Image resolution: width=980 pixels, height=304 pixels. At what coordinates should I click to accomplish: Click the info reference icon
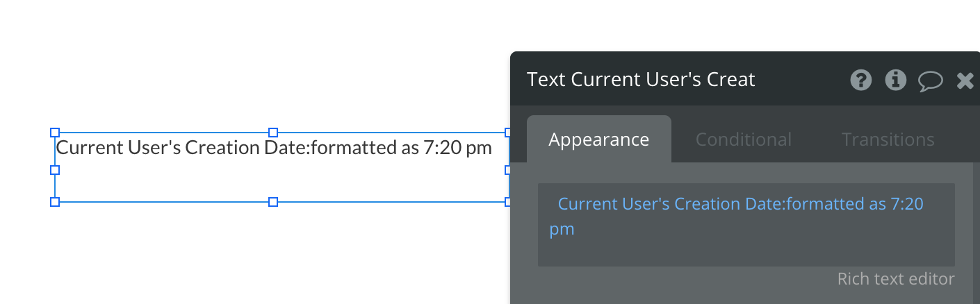coord(895,81)
